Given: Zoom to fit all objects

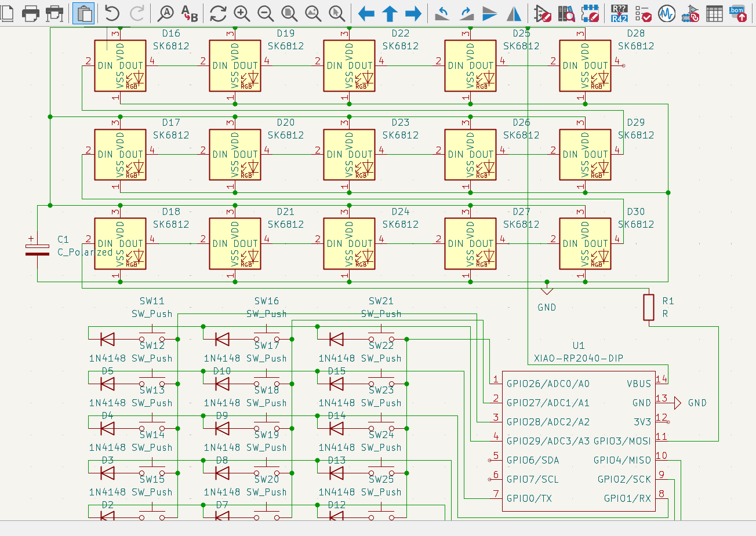Looking at the screenshot, I should (313, 13).
